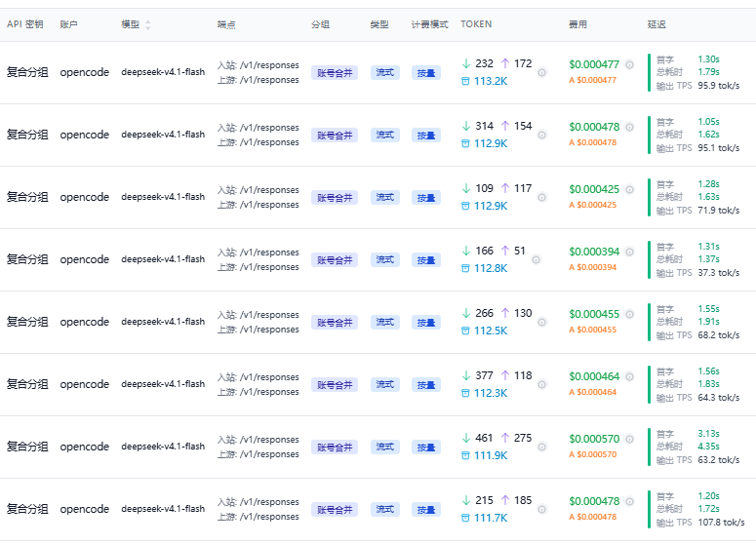Click the TOKEN column header
Screen dimensions: 756x545
point(476,24)
